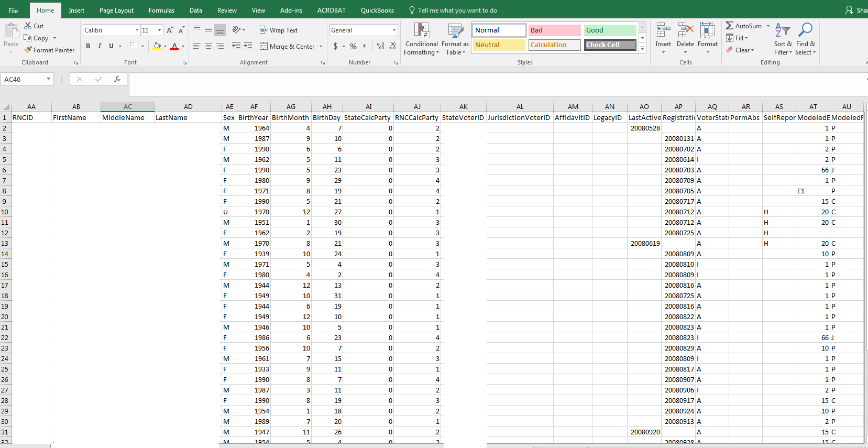
Task: Toggle middle vertical alignment
Action: tap(208, 30)
